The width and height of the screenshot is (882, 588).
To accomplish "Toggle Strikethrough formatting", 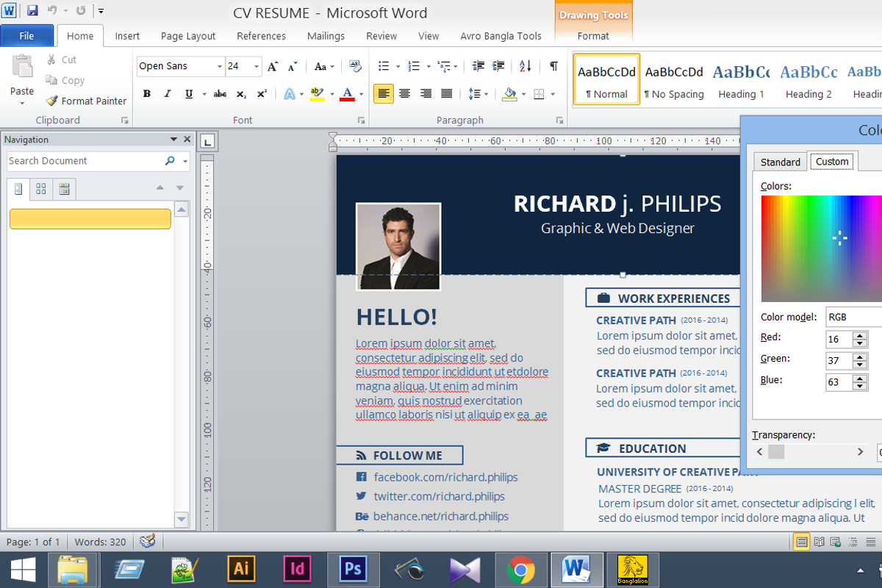I will pos(220,94).
